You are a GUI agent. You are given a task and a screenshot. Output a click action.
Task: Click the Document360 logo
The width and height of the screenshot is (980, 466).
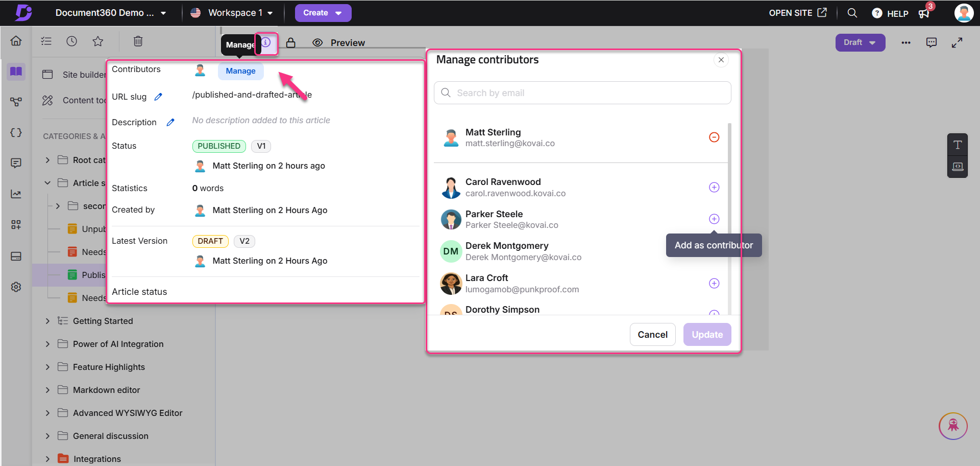point(23,13)
